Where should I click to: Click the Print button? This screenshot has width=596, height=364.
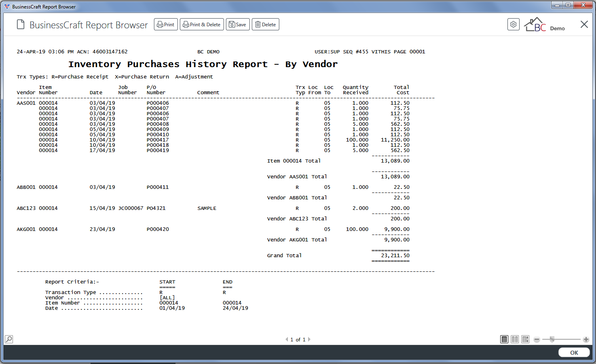tap(166, 24)
